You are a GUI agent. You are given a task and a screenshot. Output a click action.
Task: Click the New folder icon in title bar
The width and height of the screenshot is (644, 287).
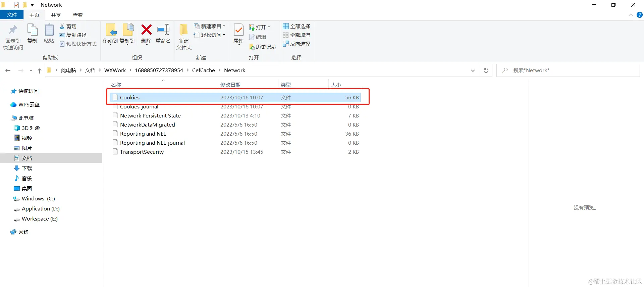click(24, 5)
